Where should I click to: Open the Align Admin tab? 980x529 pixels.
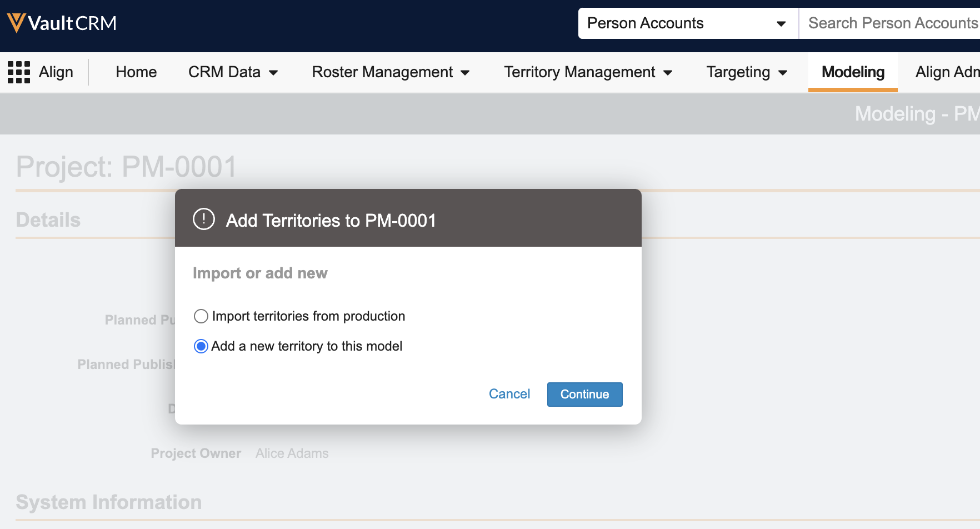pyautogui.click(x=946, y=72)
